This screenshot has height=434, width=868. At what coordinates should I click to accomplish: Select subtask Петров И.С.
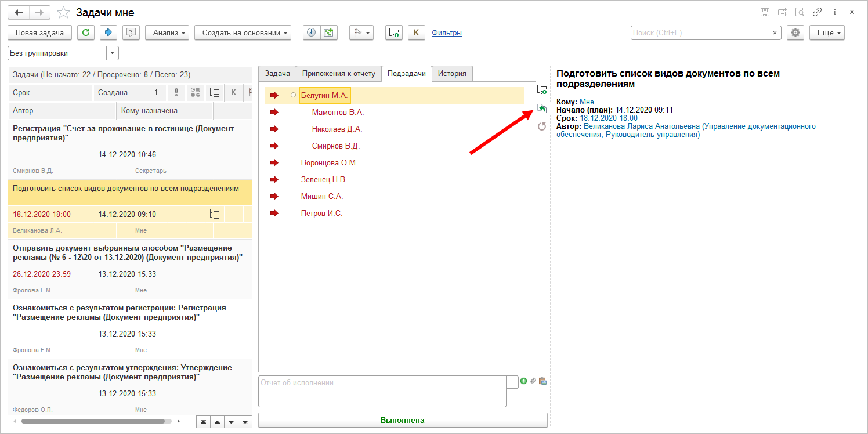(321, 213)
